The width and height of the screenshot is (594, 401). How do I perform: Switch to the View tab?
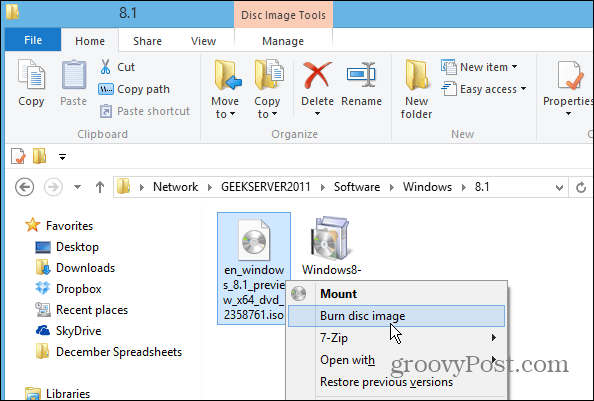[203, 41]
